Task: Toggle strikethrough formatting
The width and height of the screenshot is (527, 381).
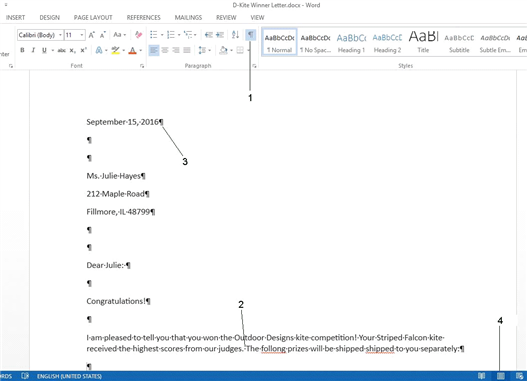Action: click(61, 50)
